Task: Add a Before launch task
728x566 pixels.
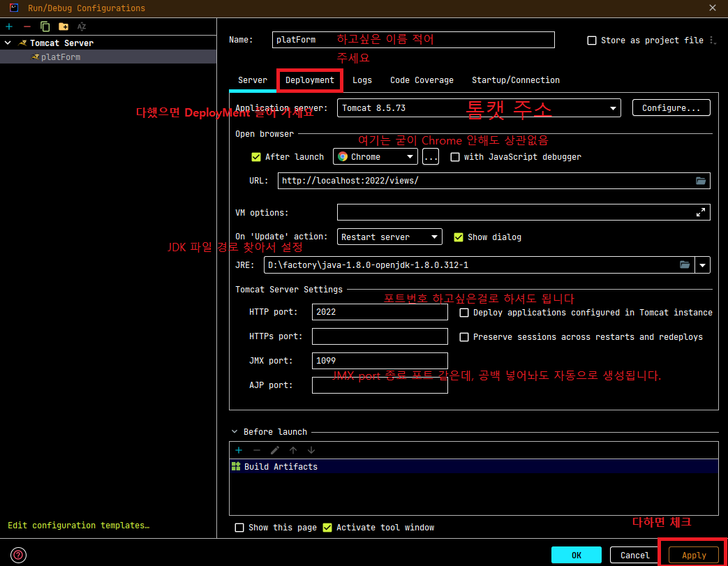Action: (239, 450)
